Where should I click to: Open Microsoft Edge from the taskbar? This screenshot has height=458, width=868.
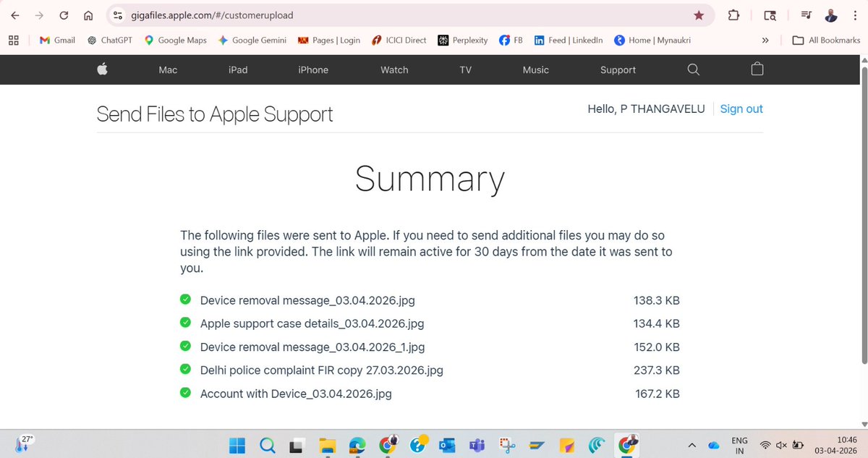(357, 444)
